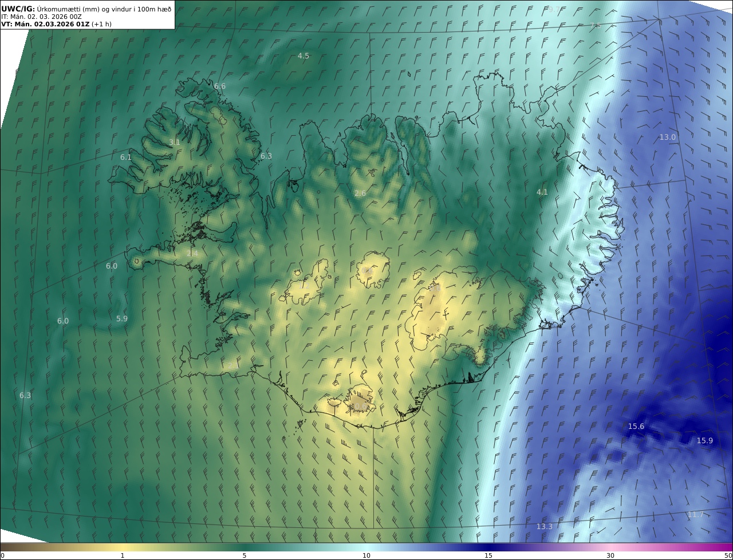Image resolution: width=733 pixels, height=560 pixels.
Task: Select the initial time line 'IT: Mán. 02. 03. 2026 00Z'
Action: 41,17
